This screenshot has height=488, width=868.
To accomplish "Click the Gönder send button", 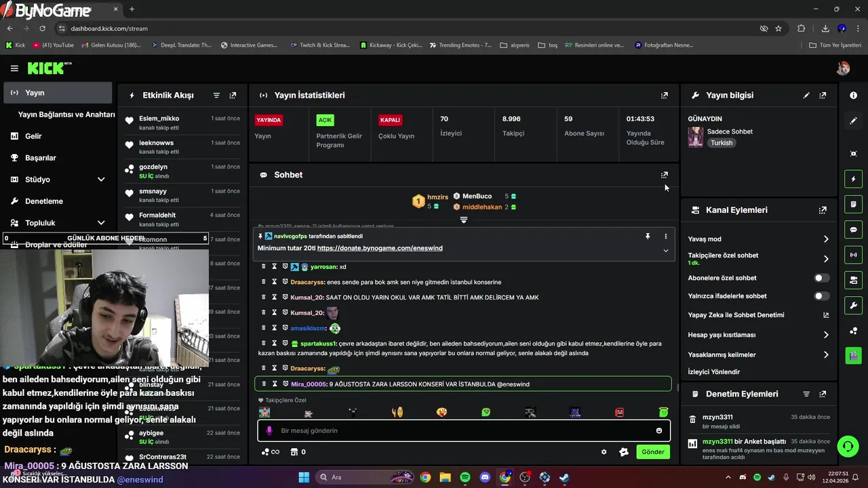I will [653, 452].
